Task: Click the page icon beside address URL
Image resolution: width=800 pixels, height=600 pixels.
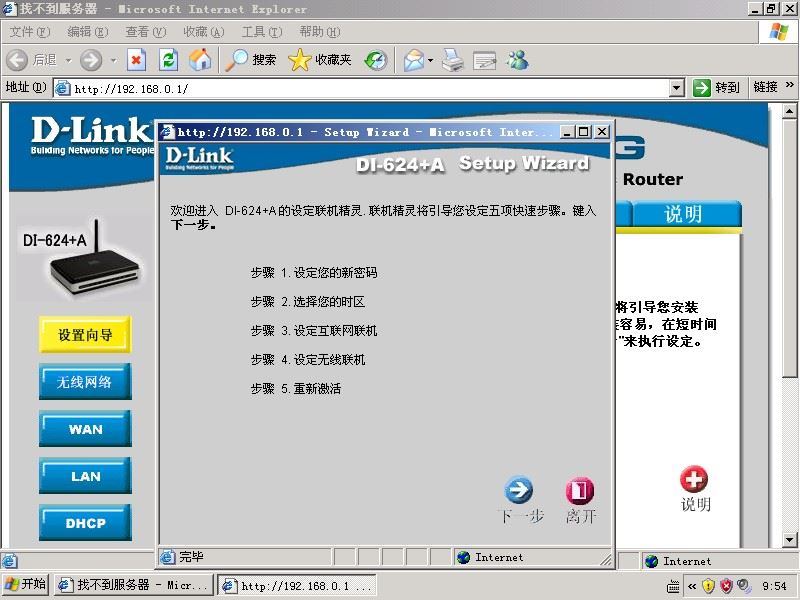Action: tap(62, 88)
